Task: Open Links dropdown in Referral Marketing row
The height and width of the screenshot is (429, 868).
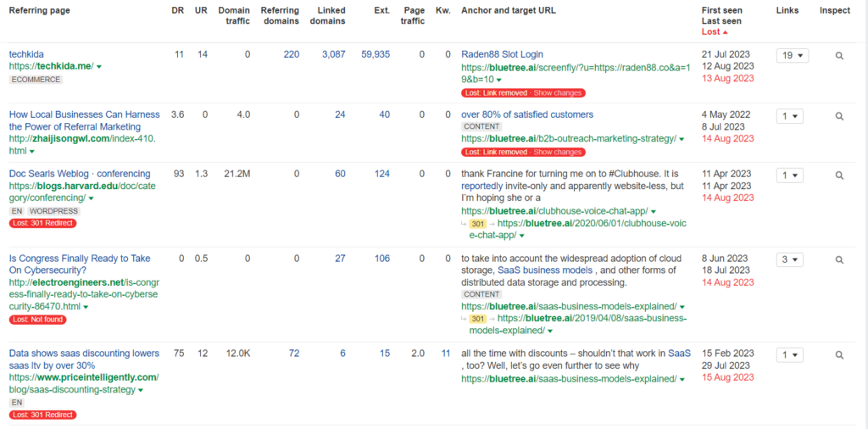Action: [x=789, y=116]
